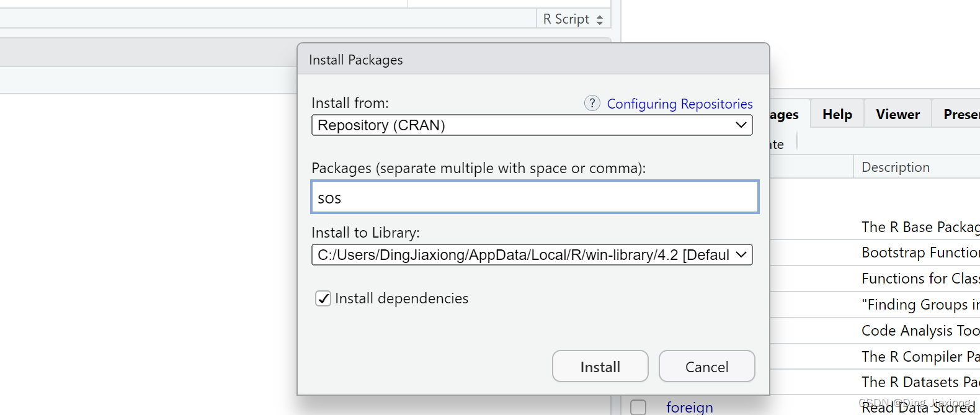Image resolution: width=980 pixels, height=415 pixels.
Task: Click the help question mark icon
Action: (592, 103)
